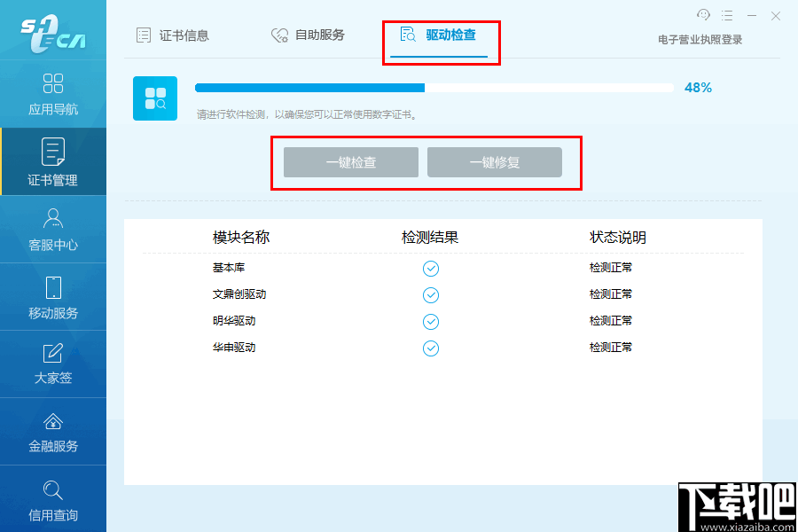Open the title bar list menu icon
This screenshot has height=532, width=798.
pos(727,16)
